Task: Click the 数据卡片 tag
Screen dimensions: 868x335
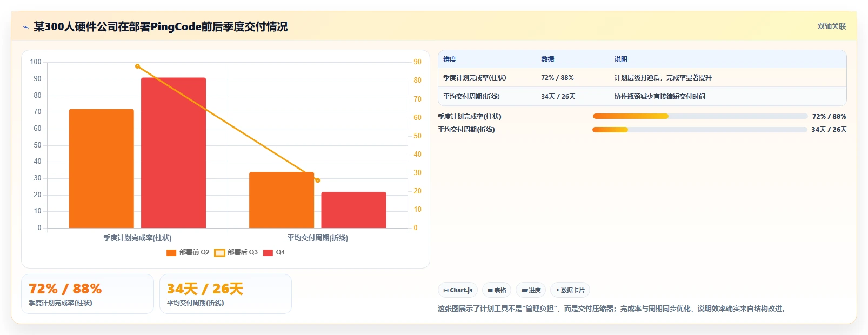Action: (x=570, y=290)
